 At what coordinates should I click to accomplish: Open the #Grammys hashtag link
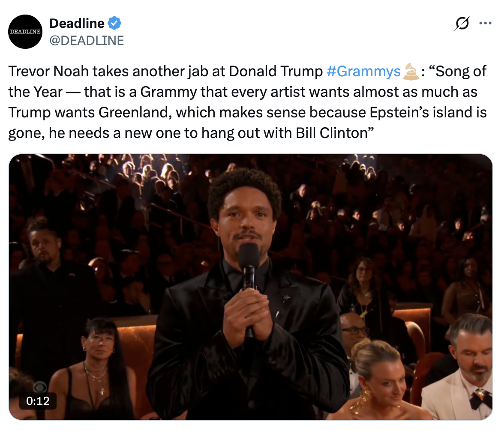(x=363, y=72)
